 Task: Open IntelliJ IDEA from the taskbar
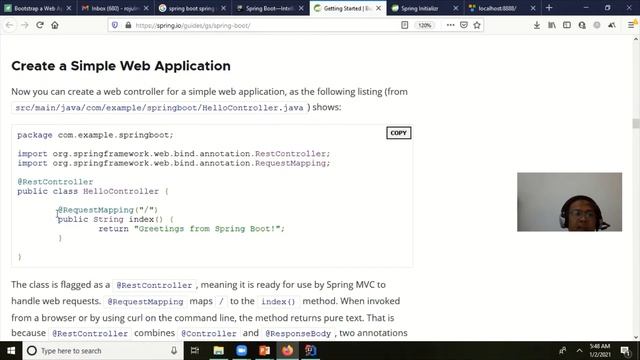pyautogui.click(x=310, y=351)
